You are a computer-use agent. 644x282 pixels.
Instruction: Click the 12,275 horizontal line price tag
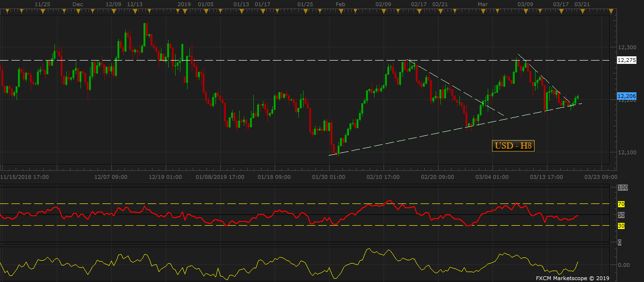[626, 60]
